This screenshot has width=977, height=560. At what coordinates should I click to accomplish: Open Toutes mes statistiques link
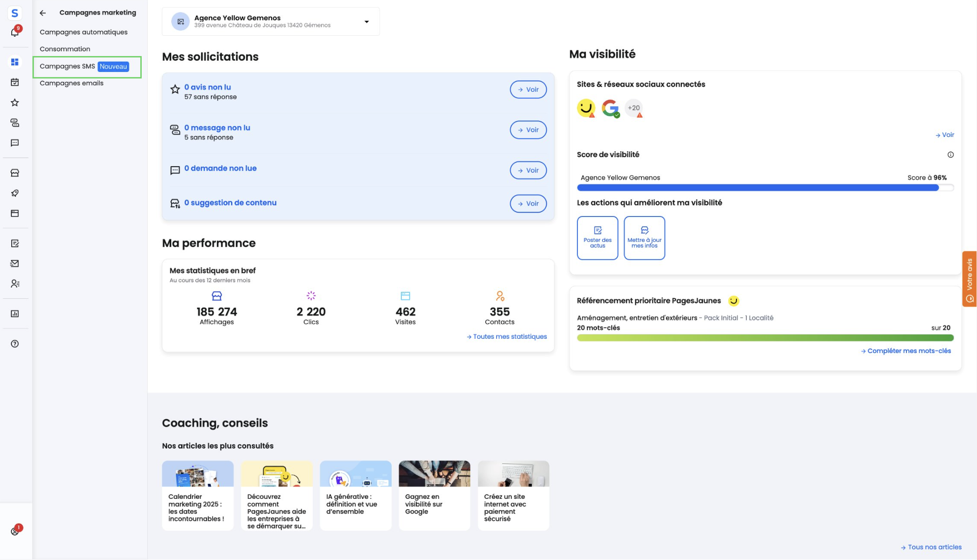[506, 336]
